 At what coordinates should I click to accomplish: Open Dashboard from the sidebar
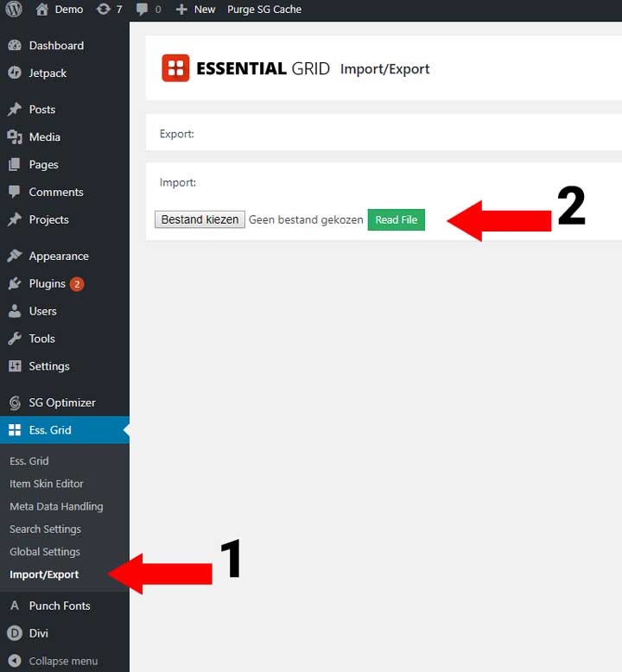(56, 46)
